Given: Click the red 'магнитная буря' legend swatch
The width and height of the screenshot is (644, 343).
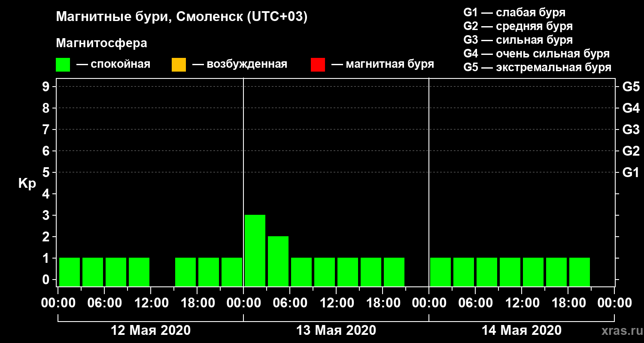Looking at the screenshot, I should (x=318, y=65).
